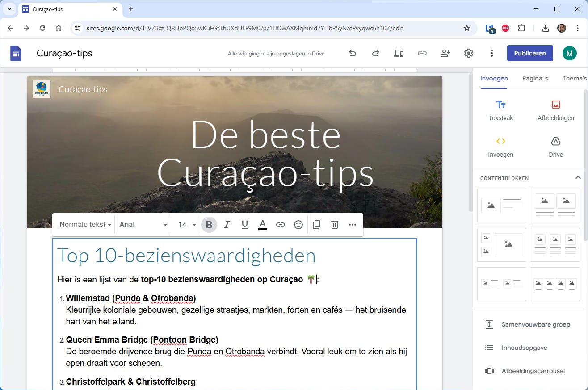Open the Google account avatar M
588x390 pixels.
click(570, 53)
